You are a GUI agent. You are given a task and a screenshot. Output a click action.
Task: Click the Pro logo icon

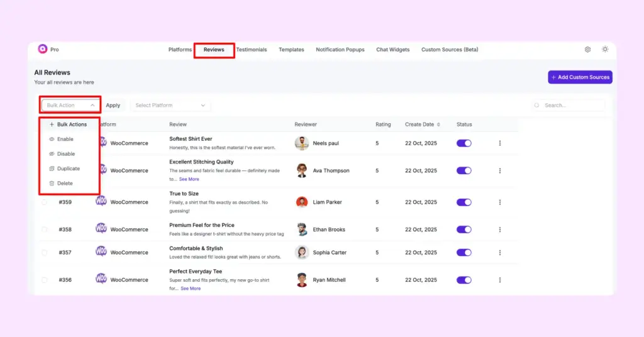pos(43,49)
